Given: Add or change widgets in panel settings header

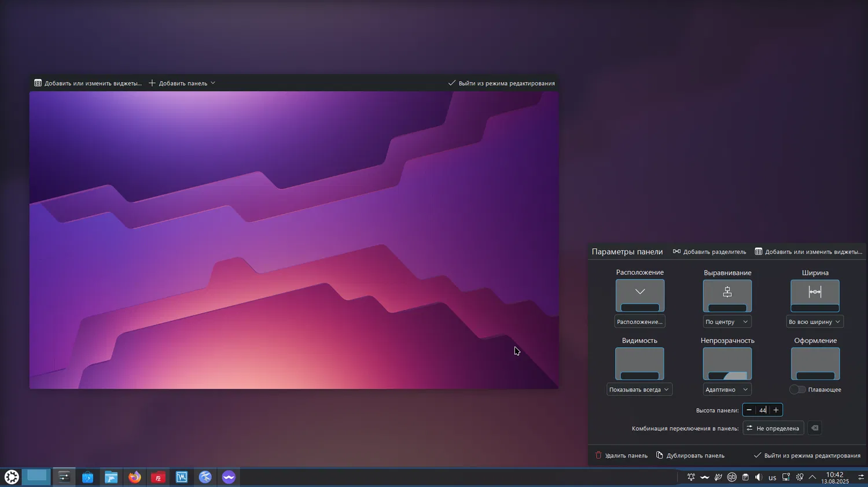Looking at the screenshot, I should pos(808,252).
